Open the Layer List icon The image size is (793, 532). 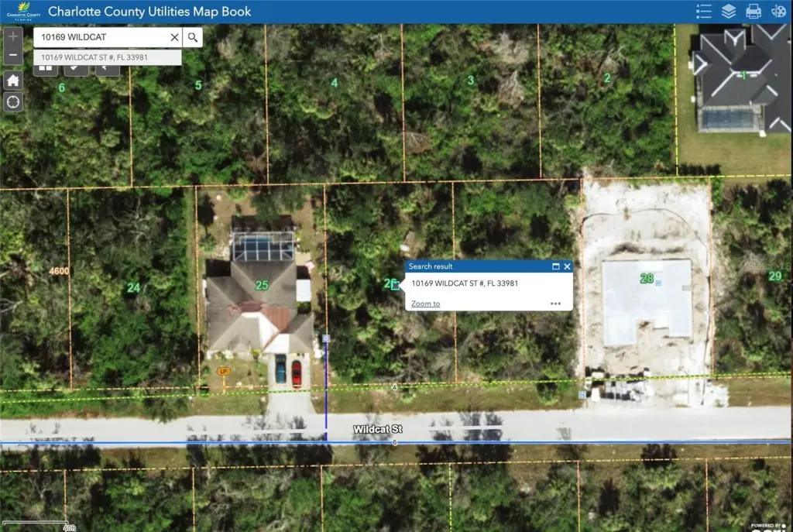pyautogui.click(x=728, y=11)
